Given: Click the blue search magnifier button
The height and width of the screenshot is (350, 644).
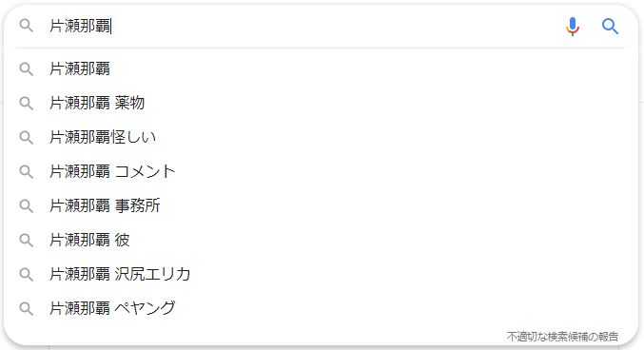Looking at the screenshot, I should (611, 27).
